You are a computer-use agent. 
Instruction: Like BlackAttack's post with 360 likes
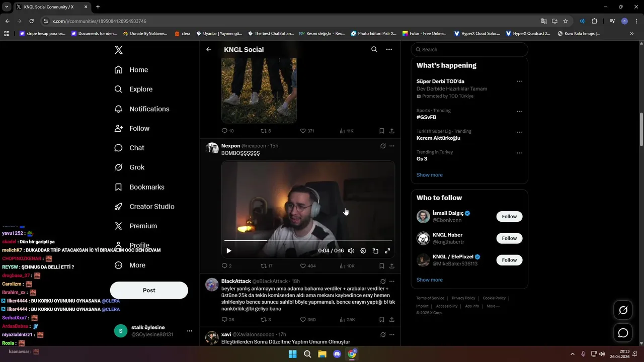click(x=308, y=319)
